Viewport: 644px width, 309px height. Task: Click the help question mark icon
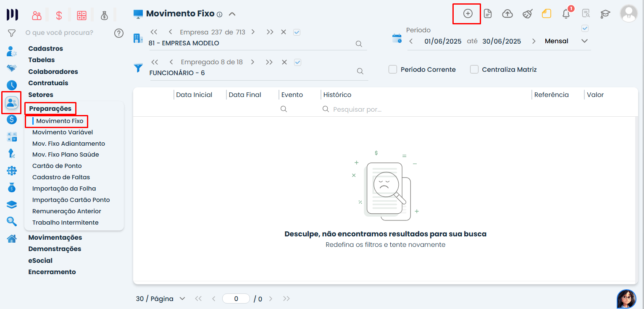(x=119, y=33)
